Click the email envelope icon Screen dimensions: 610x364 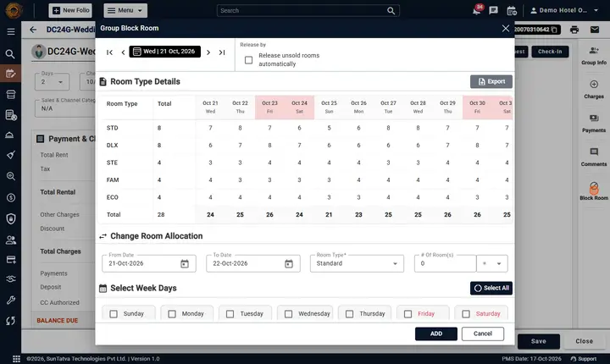[595, 30]
